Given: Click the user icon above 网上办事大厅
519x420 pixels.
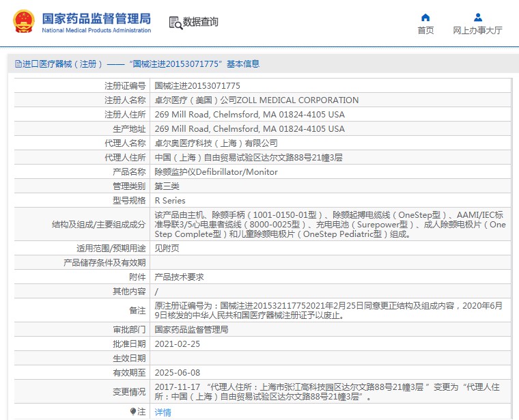Looking at the screenshot, I should (478, 18).
